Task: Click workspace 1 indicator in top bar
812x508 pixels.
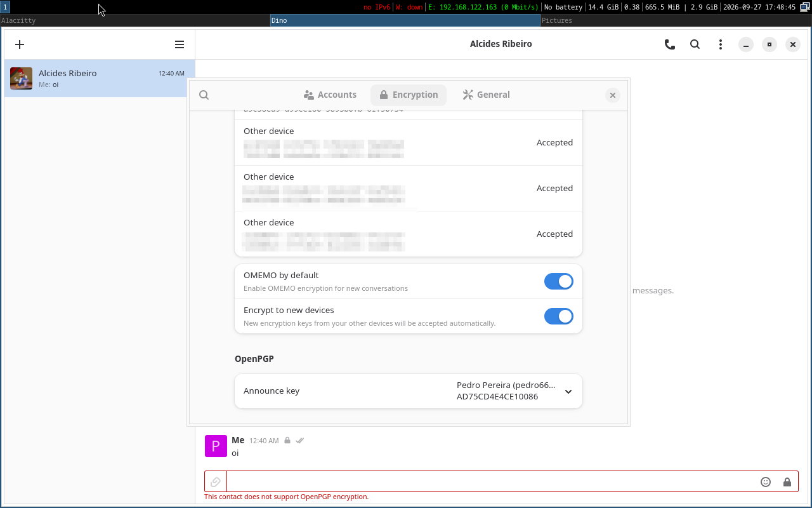Action: 5,7
